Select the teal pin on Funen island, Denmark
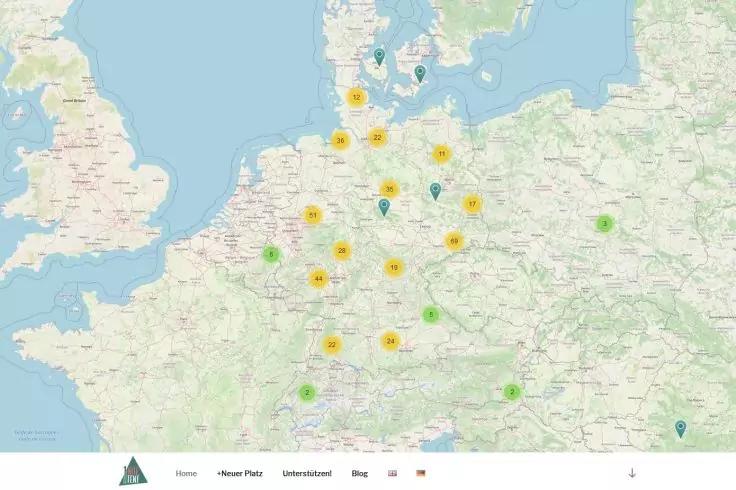This screenshot has height=490, width=736. pyautogui.click(x=379, y=57)
